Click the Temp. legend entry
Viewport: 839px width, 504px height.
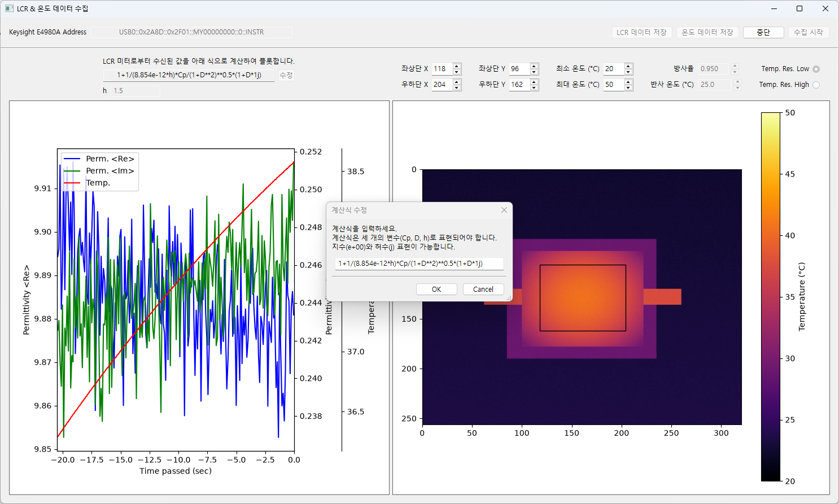(88, 183)
